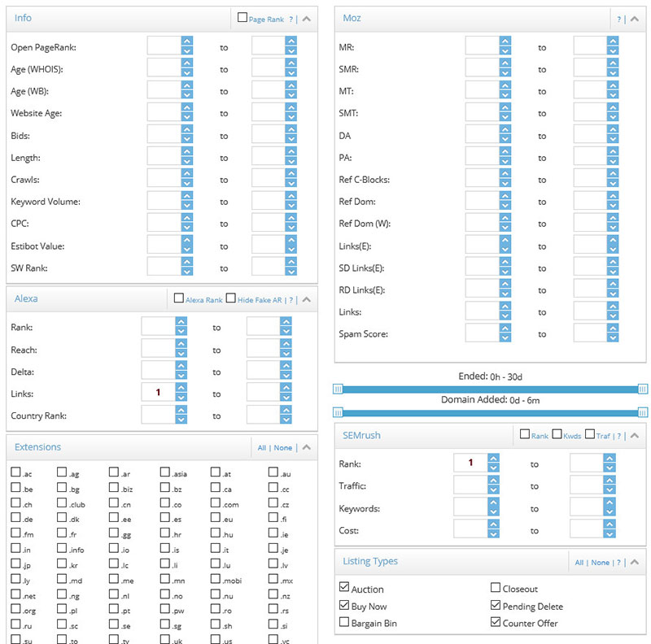Decrease Links(E) minimum value
The image size is (651, 644).
pyautogui.click(x=505, y=250)
